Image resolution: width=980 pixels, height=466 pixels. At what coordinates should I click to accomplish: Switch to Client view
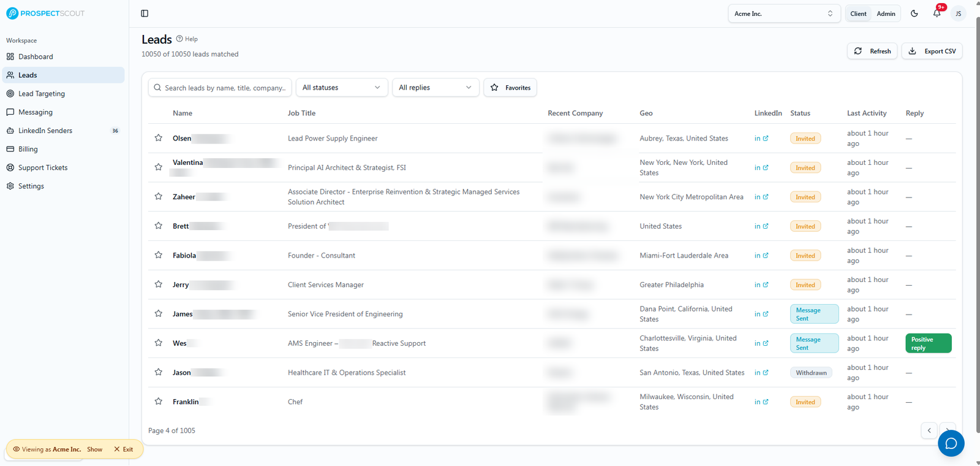tap(858, 13)
